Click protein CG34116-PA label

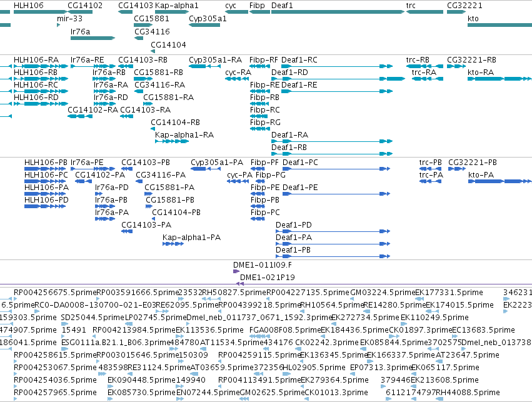[x=161, y=175]
